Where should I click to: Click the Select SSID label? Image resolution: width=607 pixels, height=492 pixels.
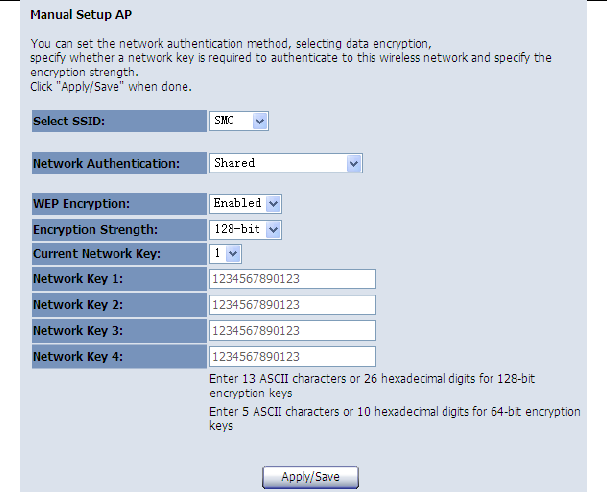tap(69, 122)
